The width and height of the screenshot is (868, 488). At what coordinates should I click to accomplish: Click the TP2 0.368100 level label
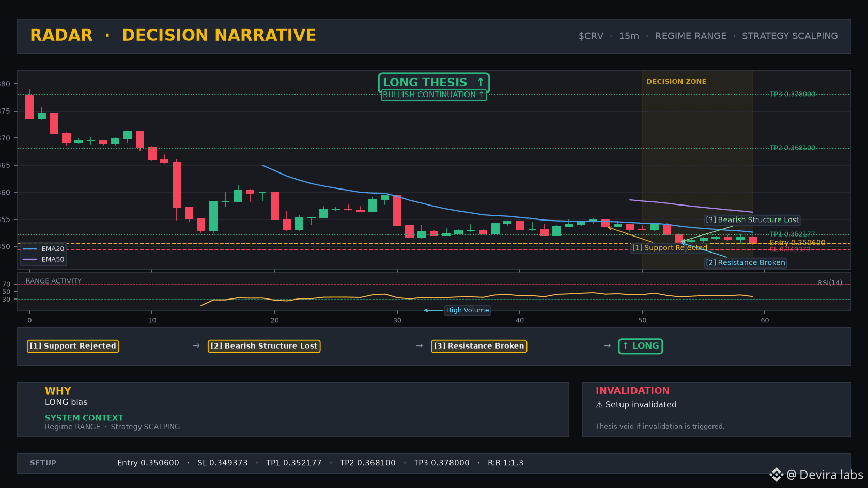click(793, 148)
